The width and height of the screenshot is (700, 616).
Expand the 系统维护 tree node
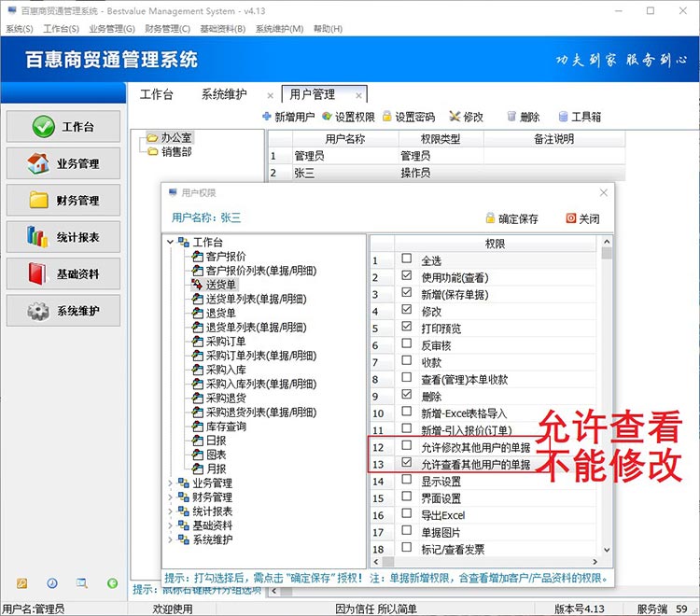(x=170, y=539)
